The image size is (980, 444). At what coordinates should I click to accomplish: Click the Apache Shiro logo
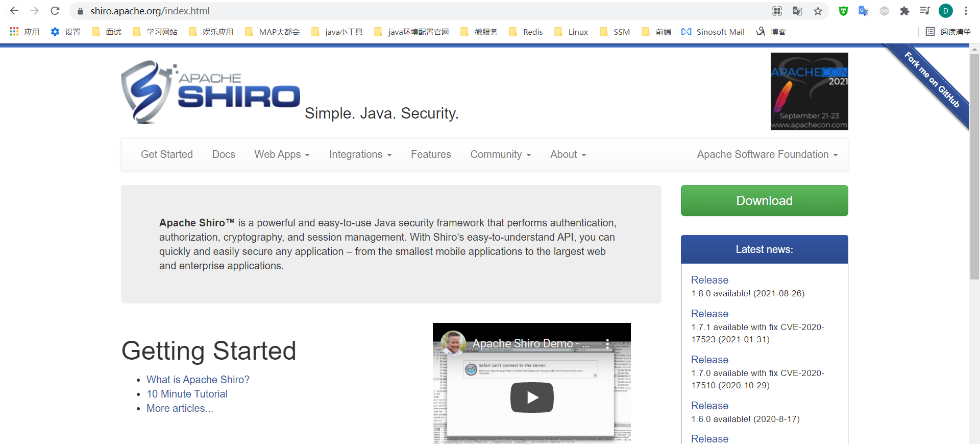click(210, 92)
